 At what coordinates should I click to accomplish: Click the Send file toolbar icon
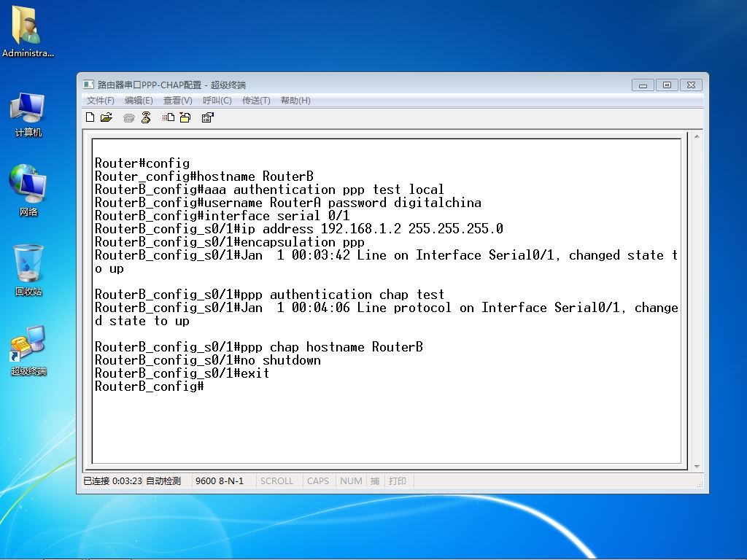(x=169, y=117)
